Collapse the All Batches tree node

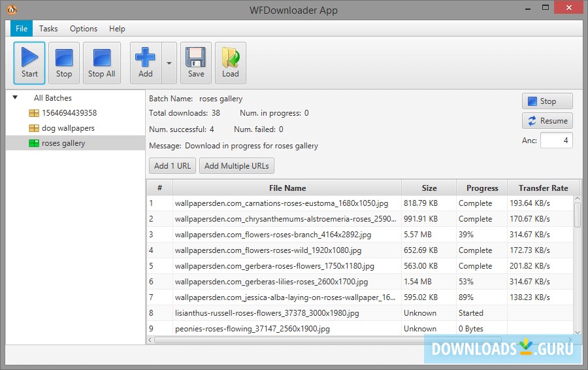point(16,97)
